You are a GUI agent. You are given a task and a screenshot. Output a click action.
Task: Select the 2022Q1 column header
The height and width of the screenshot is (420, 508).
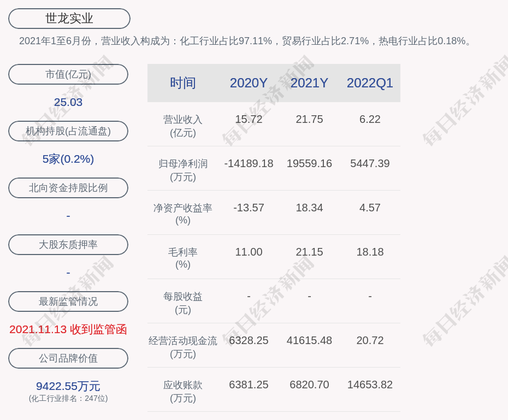[x=370, y=83]
